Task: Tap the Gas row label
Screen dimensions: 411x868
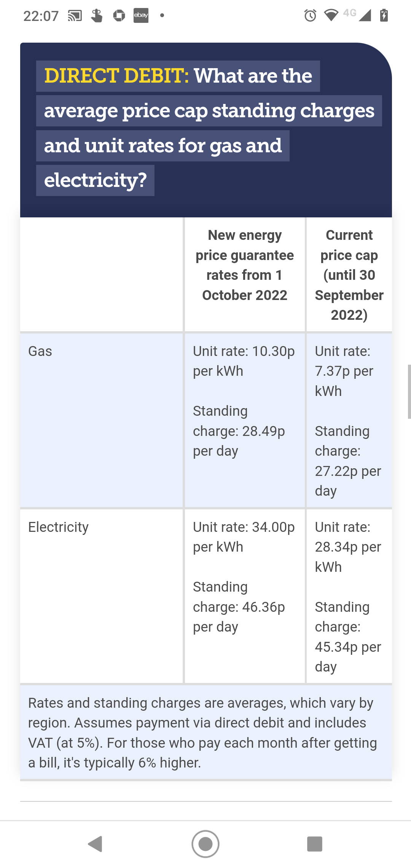Action: [x=40, y=351]
